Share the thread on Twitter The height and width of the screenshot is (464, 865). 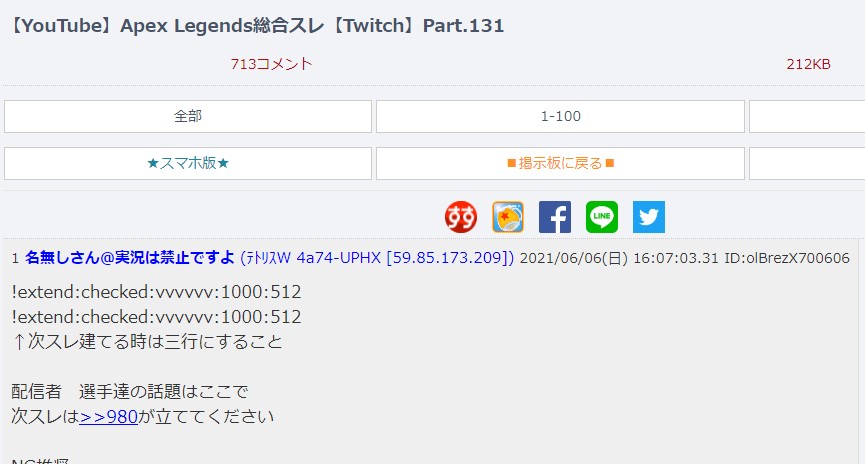pyautogui.click(x=648, y=217)
